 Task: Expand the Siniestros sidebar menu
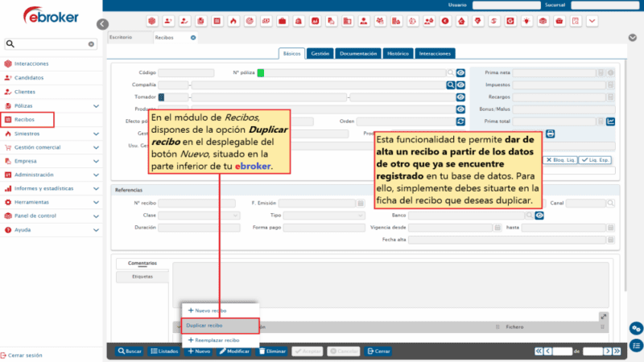point(96,134)
